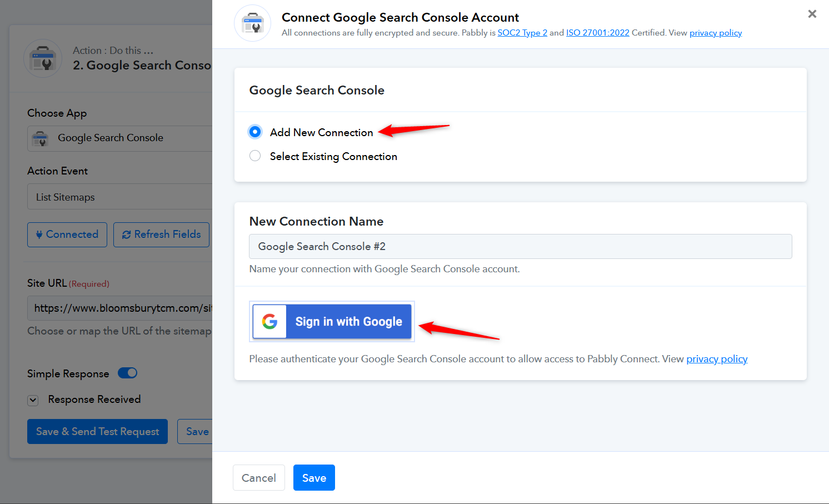Expand the Response Received section
The width and height of the screenshot is (829, 504).
[33, 400]
